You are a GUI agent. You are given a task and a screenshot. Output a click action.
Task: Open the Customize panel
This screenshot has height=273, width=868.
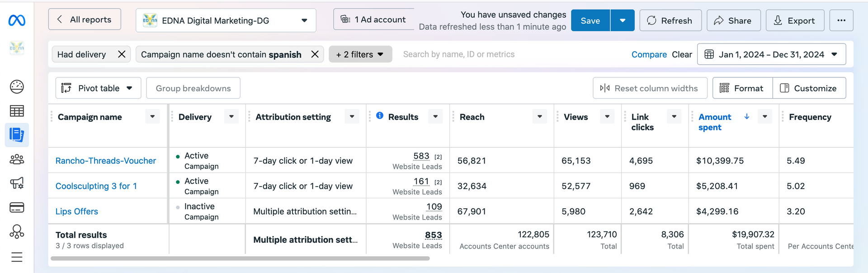pyautogui.click(x=809, y=88)
